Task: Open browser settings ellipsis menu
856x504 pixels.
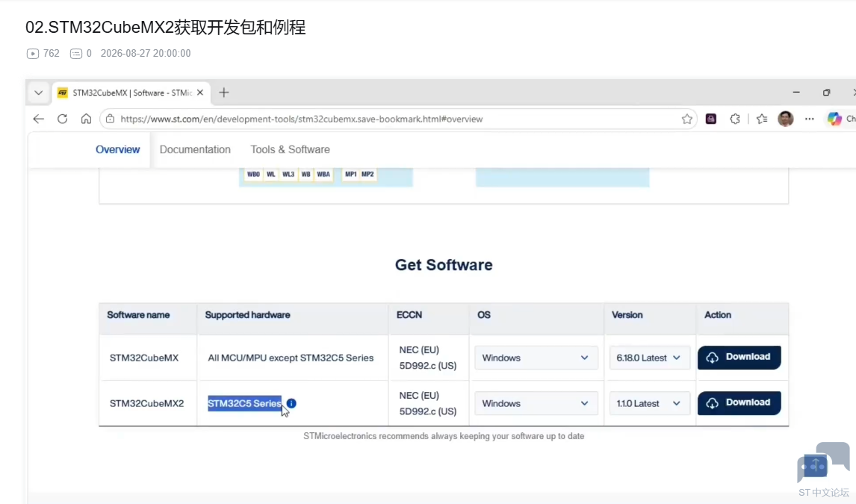Action: [810, 119]
